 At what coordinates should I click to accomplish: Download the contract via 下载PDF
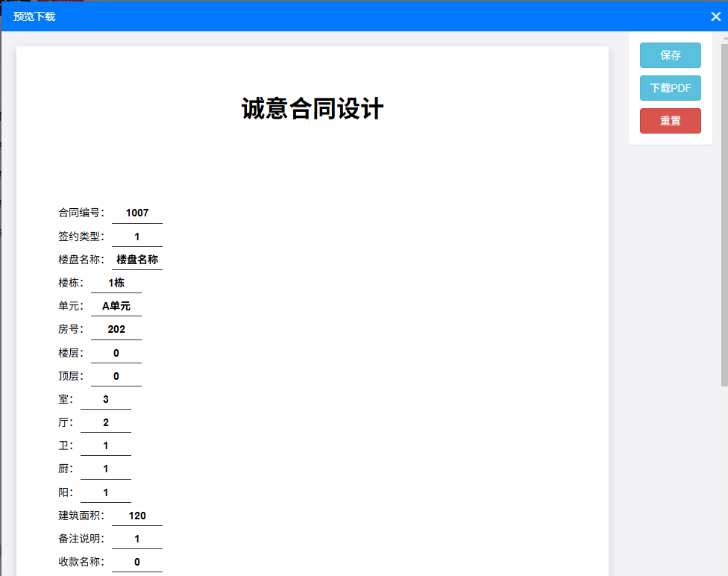670,88
